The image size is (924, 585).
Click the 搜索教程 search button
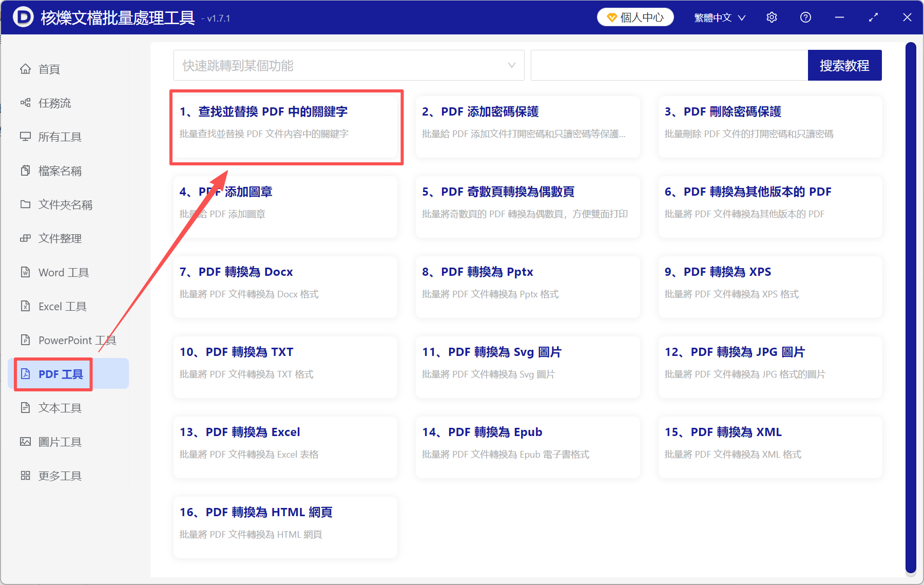[844, 65]
